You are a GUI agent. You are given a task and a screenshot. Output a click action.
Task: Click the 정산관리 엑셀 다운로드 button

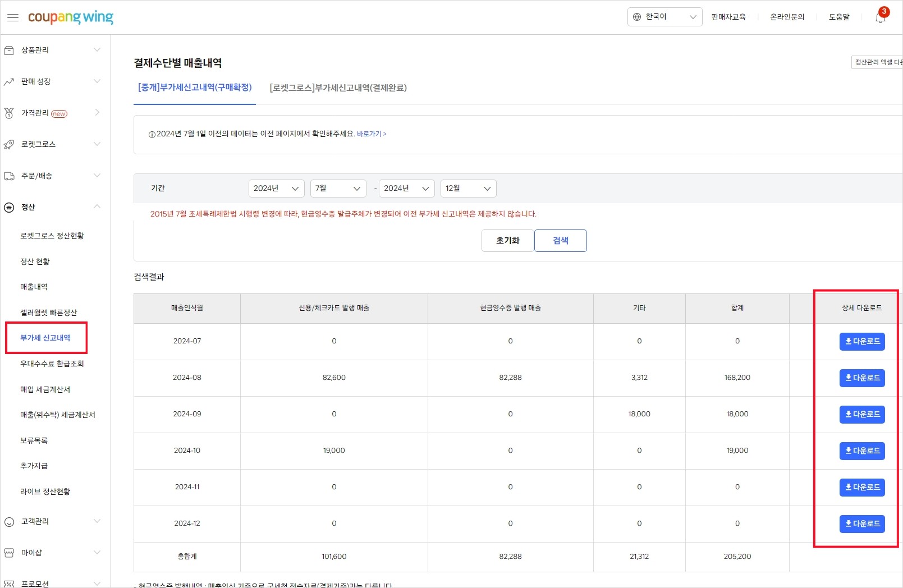click(877, 62)
